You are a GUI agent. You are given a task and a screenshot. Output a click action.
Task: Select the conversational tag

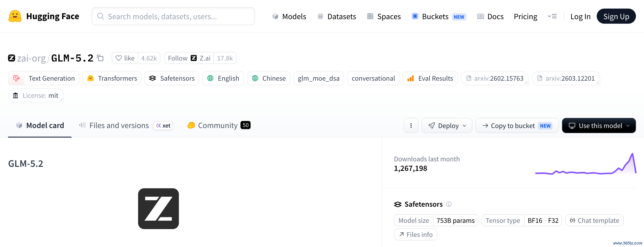(373, 78)
